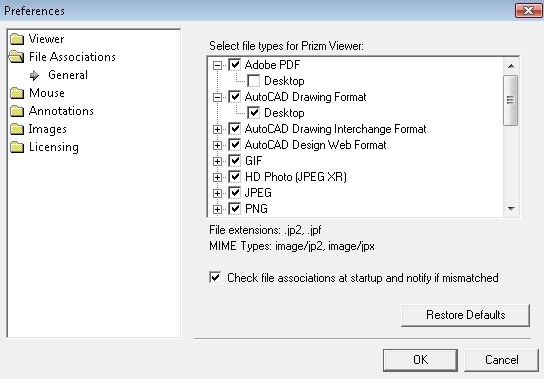Collapse the Adobe PDF tree node

[x=218, y=65]
